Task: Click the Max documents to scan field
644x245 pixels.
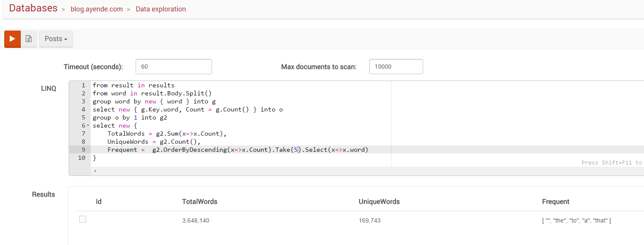Action: pos(396,67)
